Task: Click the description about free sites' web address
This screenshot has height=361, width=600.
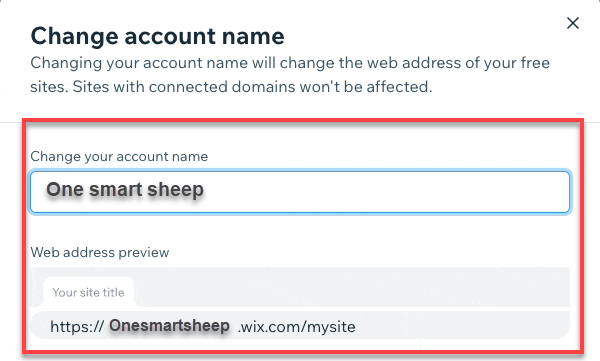Action: tap(290, 75)
